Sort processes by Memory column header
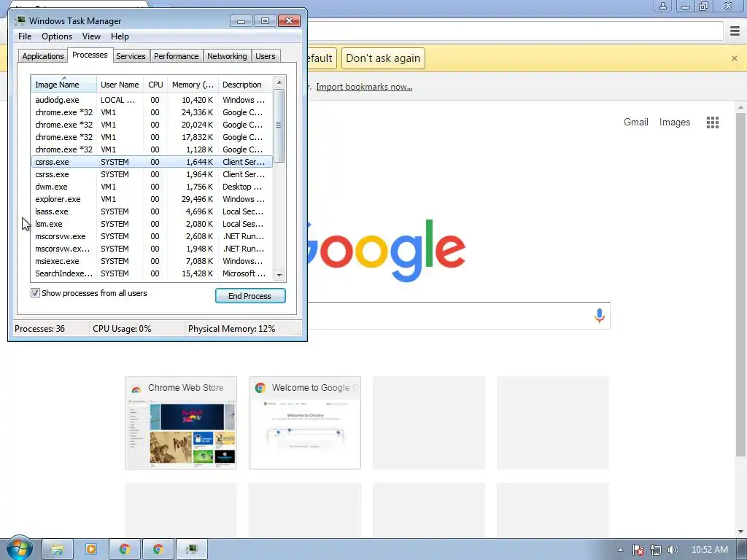747x560 pixels. click(x=193, y=85)
